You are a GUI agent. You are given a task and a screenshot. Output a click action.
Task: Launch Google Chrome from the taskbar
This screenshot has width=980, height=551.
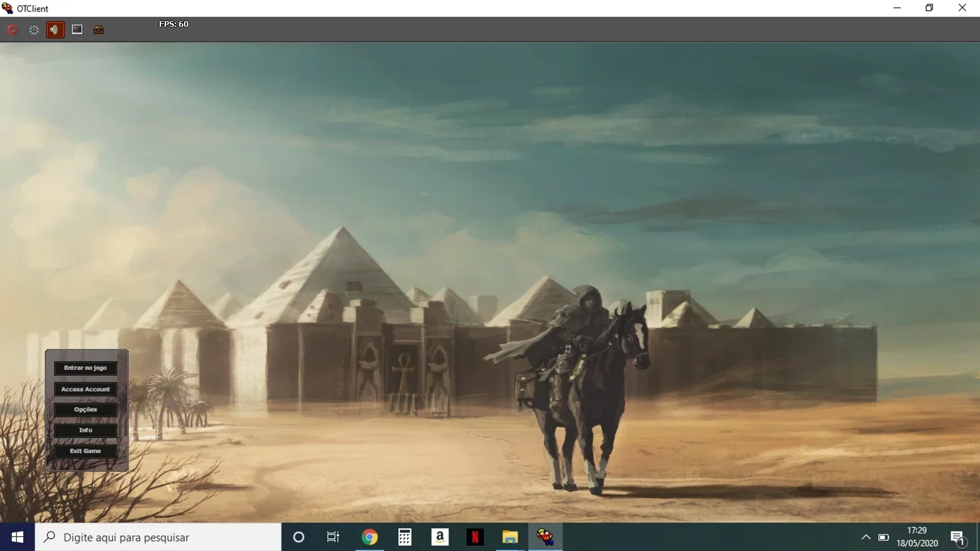pyautogui.click(x=369, y=537)
